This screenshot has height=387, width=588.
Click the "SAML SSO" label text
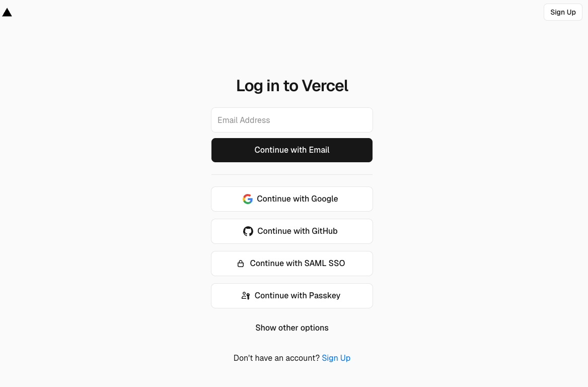click(324, 264)
